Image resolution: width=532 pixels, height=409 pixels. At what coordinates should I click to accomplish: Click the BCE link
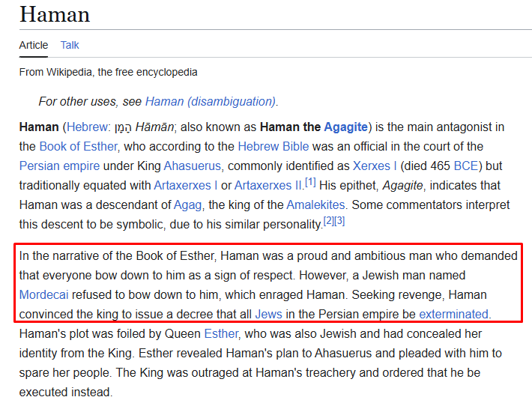click(466, 166)
